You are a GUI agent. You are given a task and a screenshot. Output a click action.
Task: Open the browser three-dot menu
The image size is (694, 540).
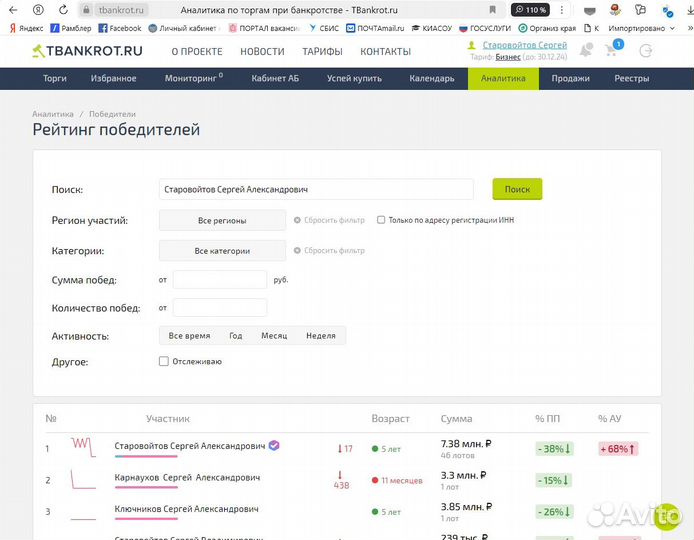pos(562,10)
